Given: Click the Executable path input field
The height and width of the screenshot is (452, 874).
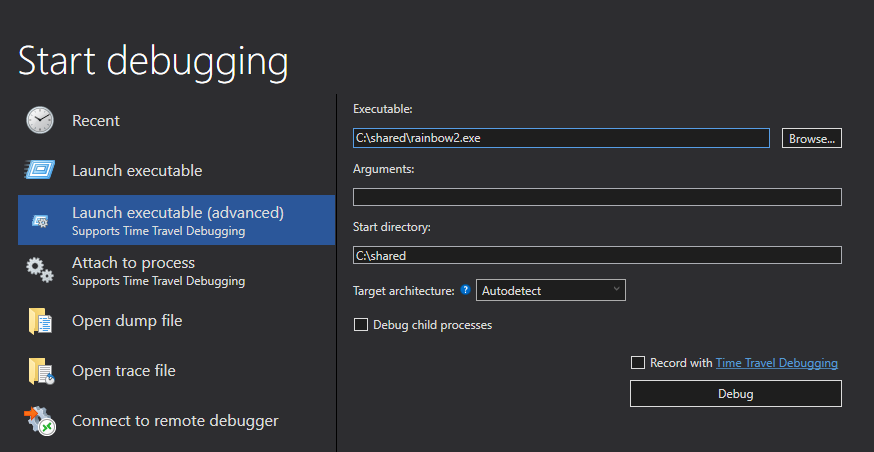Looking at the screenshot, I should (x=561, y=138).
